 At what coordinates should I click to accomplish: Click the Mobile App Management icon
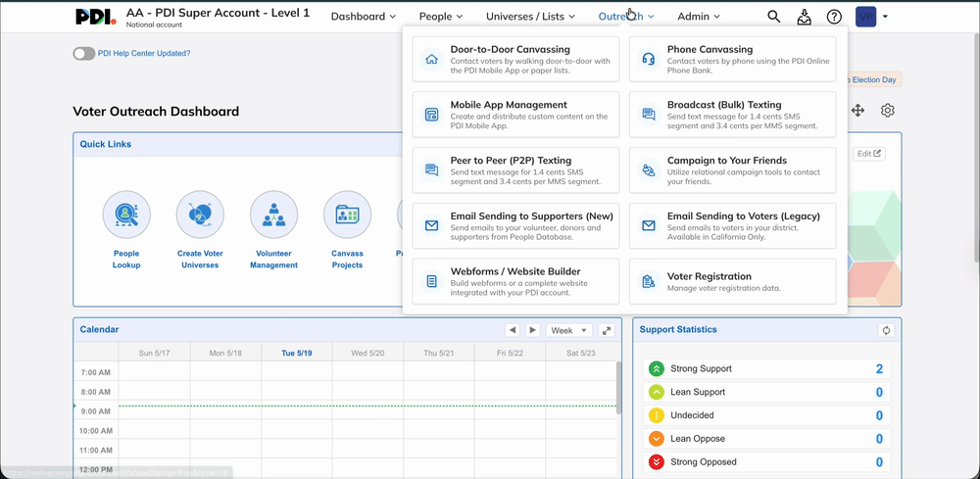431,115
